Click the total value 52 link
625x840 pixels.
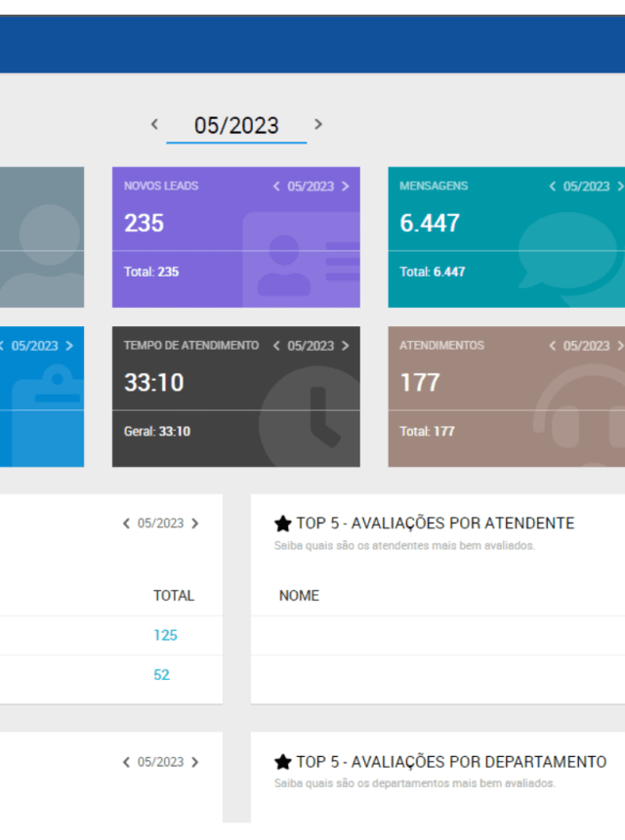pos(161,675)
